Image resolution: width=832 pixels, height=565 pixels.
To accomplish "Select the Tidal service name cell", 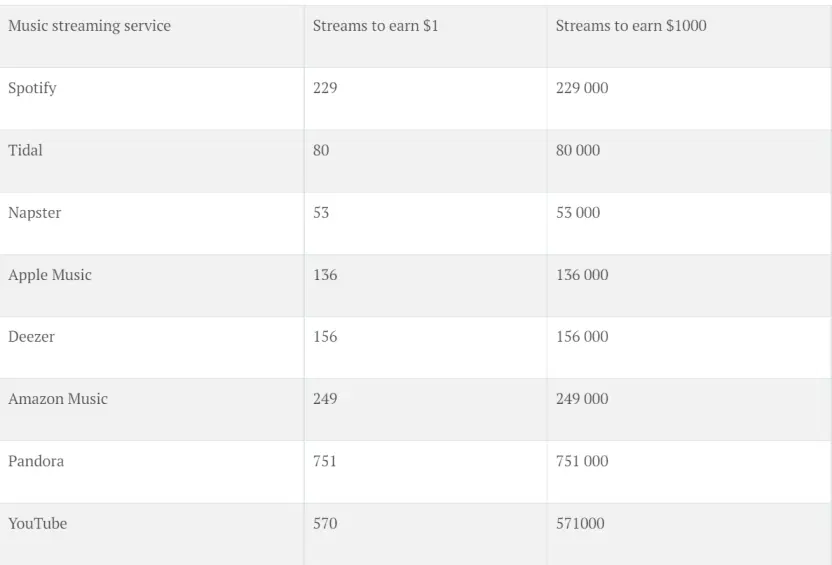I will (25, 150).
